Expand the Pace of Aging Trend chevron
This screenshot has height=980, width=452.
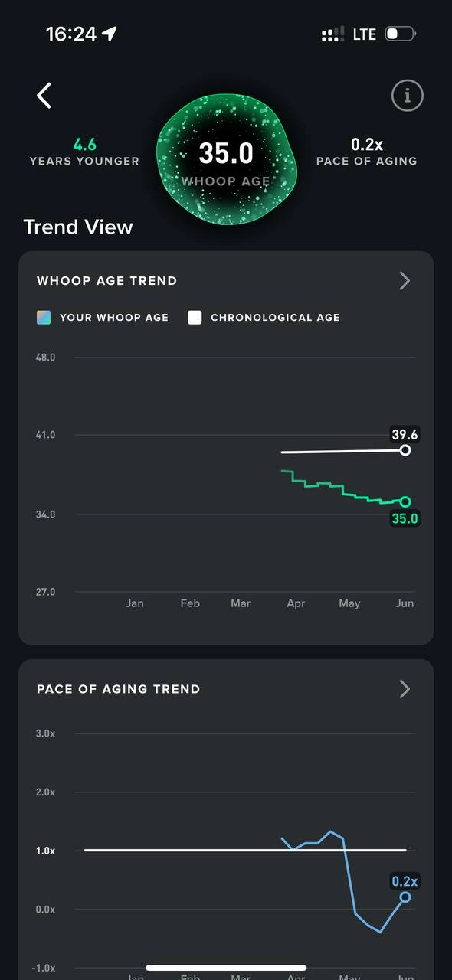[405, 689]
